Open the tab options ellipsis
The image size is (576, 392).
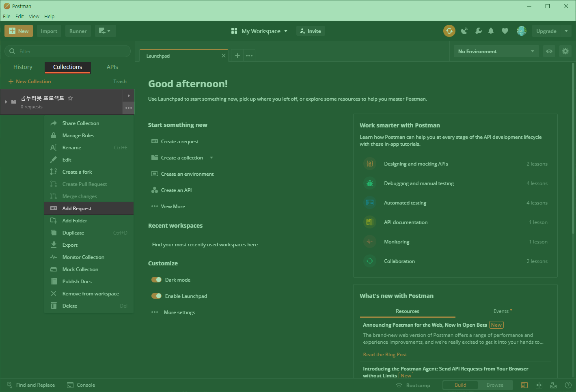[x=249, y=56]
